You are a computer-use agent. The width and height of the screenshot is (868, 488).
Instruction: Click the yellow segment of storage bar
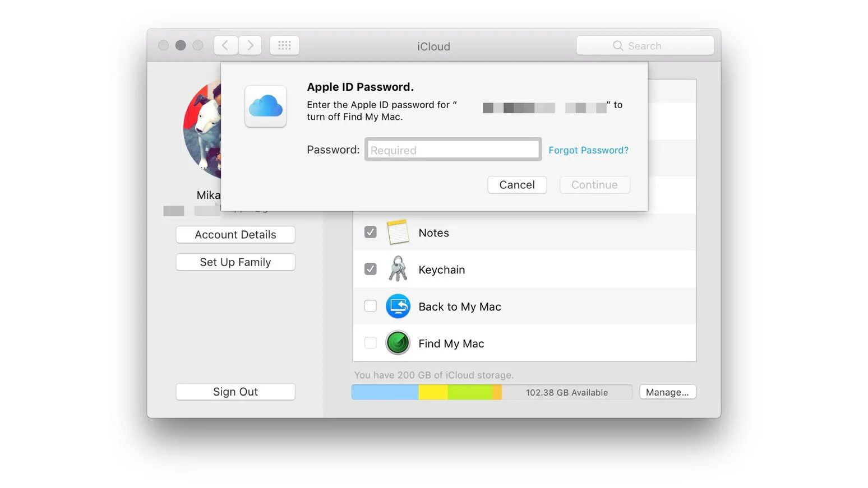pos(433,392)
